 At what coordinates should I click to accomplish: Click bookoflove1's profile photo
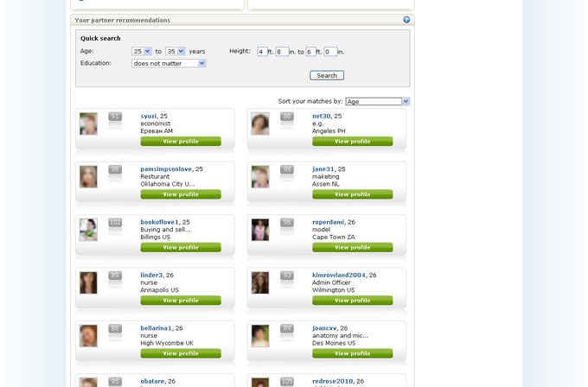[88, 230]
